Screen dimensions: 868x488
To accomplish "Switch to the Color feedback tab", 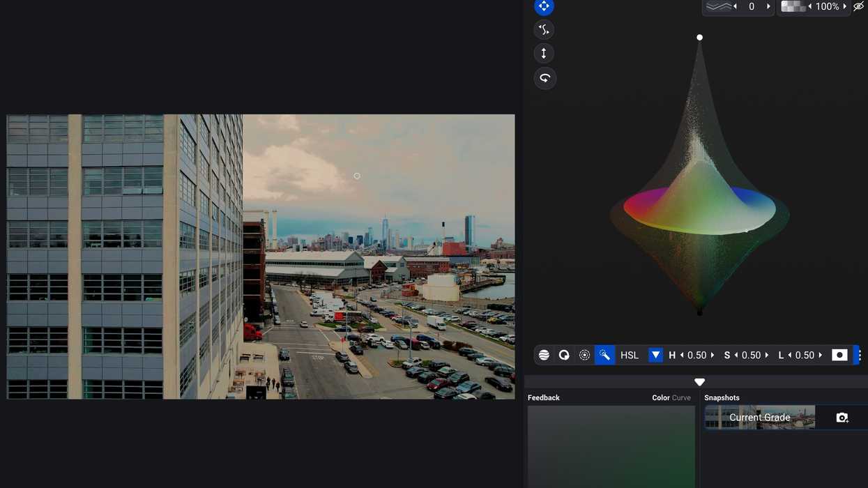I will [661, 398].
